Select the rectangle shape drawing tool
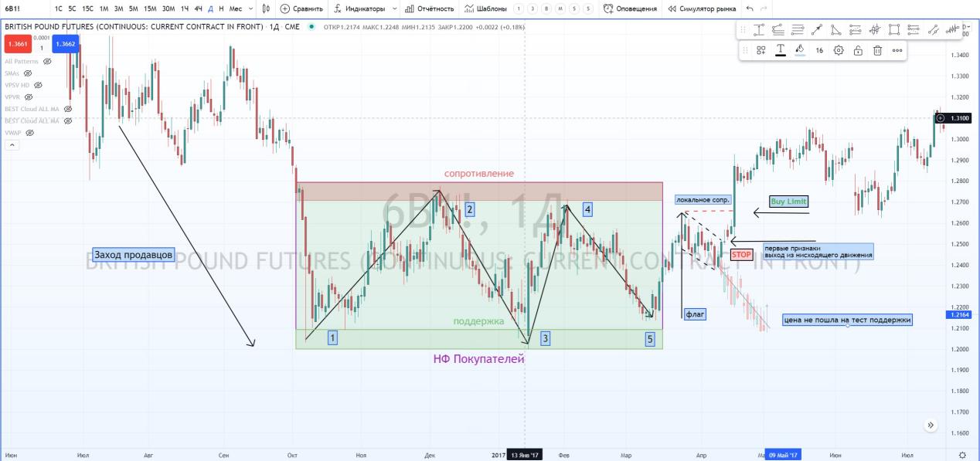Screen dimensions: 980x461 pos(894,30)
